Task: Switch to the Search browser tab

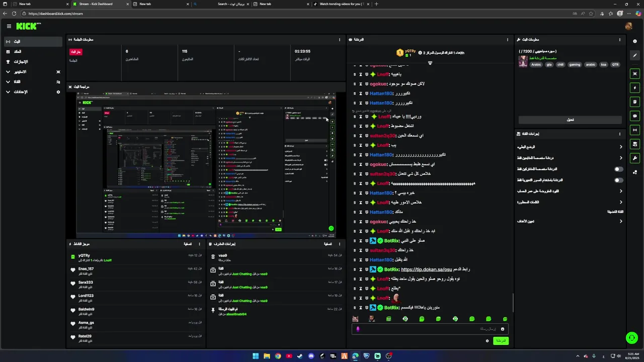Action: click(x=220, y=4)
